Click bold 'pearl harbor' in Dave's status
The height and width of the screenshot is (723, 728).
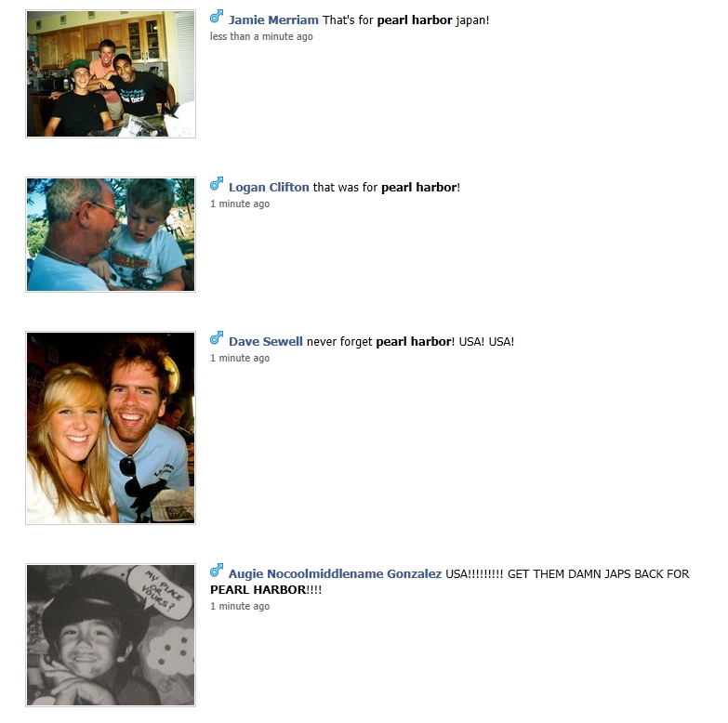(414, 342)
